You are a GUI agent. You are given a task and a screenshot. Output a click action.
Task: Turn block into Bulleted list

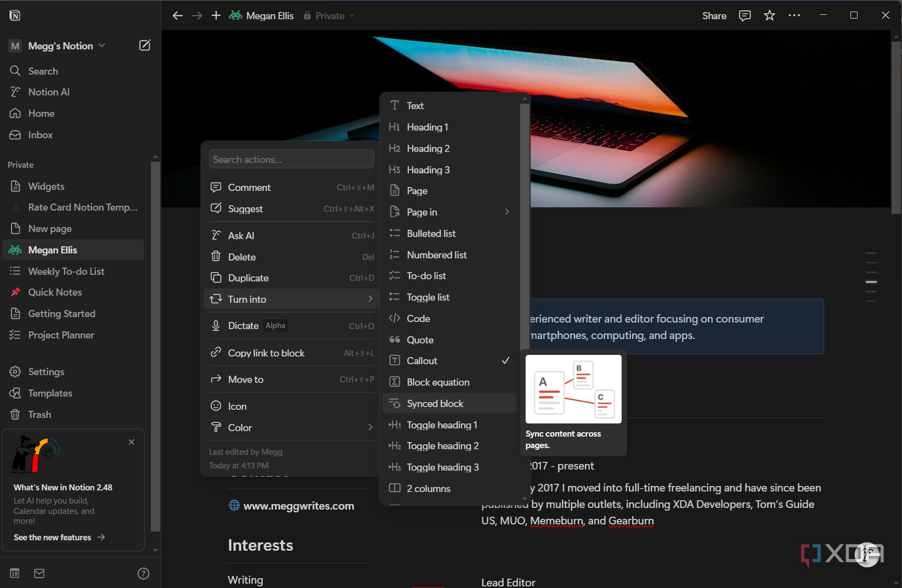pyautogui.click(x=449, y=234)
